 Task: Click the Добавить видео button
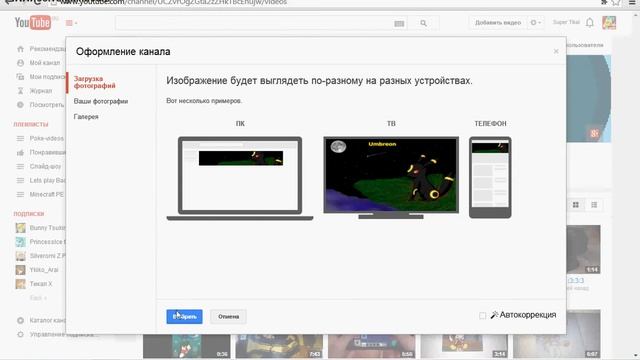(498, 23)
